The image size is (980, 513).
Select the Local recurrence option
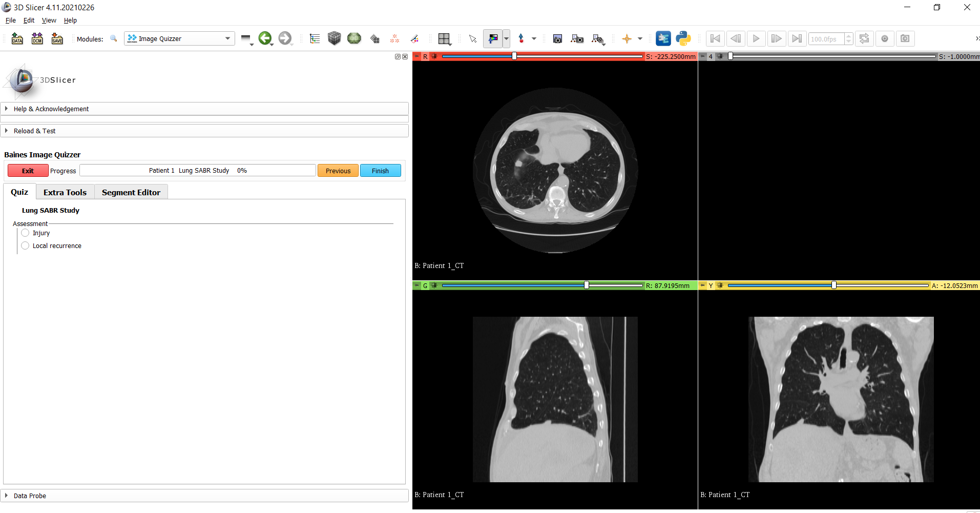tap(25, 246)
